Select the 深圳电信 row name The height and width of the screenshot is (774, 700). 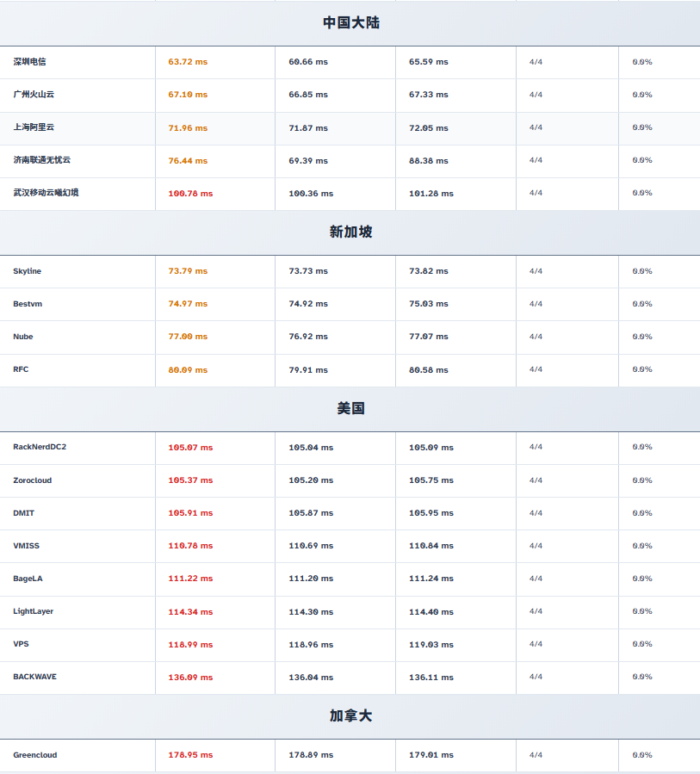[29, 62]
